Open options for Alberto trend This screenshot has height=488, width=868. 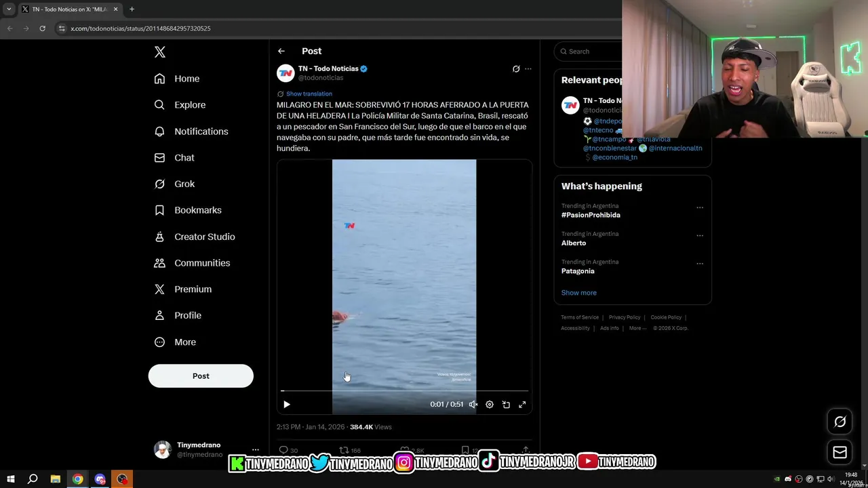tap(700, 235)
